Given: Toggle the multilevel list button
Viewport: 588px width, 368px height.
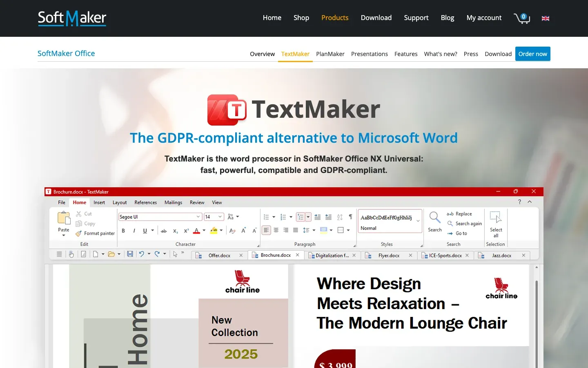Looking at the screenshot, I should 301,217.
